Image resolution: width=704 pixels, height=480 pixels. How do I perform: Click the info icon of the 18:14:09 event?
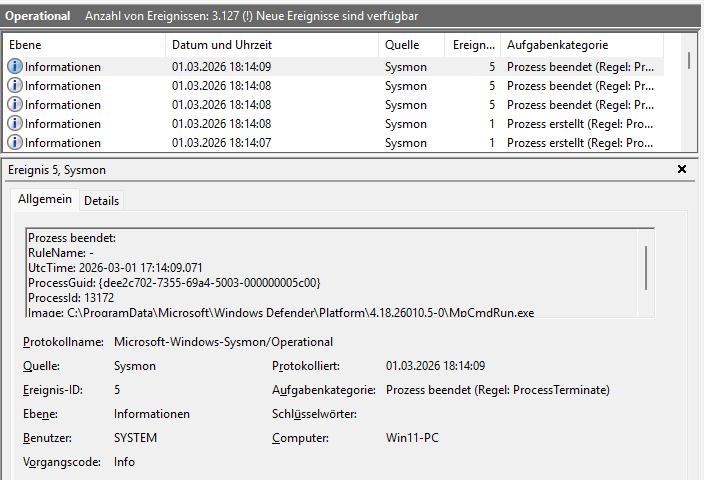[15, 67]
